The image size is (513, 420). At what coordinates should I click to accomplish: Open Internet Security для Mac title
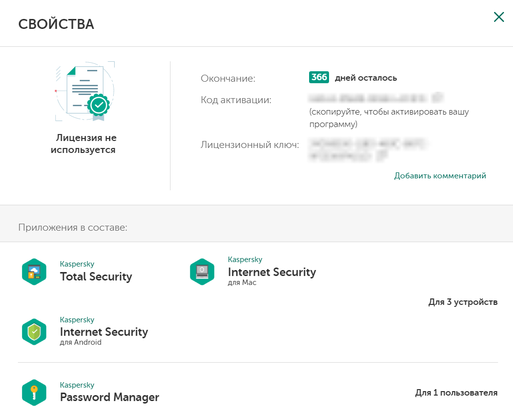pyautogui.click(x=272, y=272)
